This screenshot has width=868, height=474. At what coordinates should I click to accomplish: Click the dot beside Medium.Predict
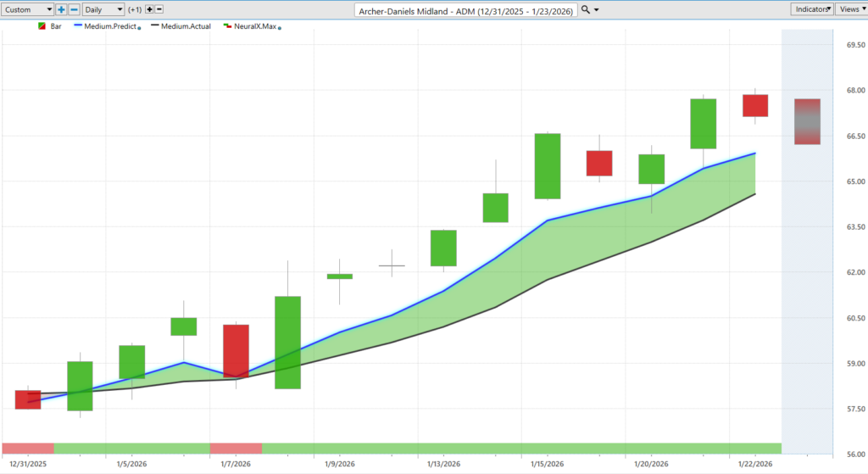[x=139, y=28]
